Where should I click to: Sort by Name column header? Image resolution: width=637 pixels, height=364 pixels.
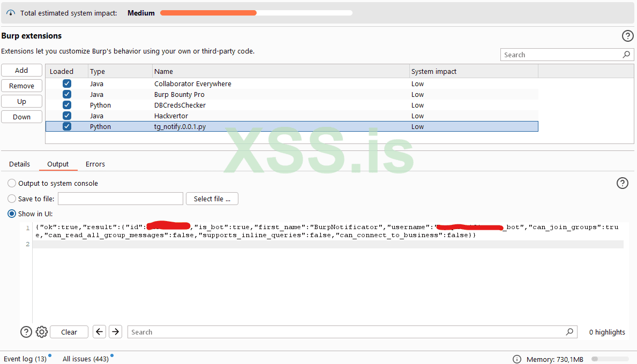coord(281,71)
